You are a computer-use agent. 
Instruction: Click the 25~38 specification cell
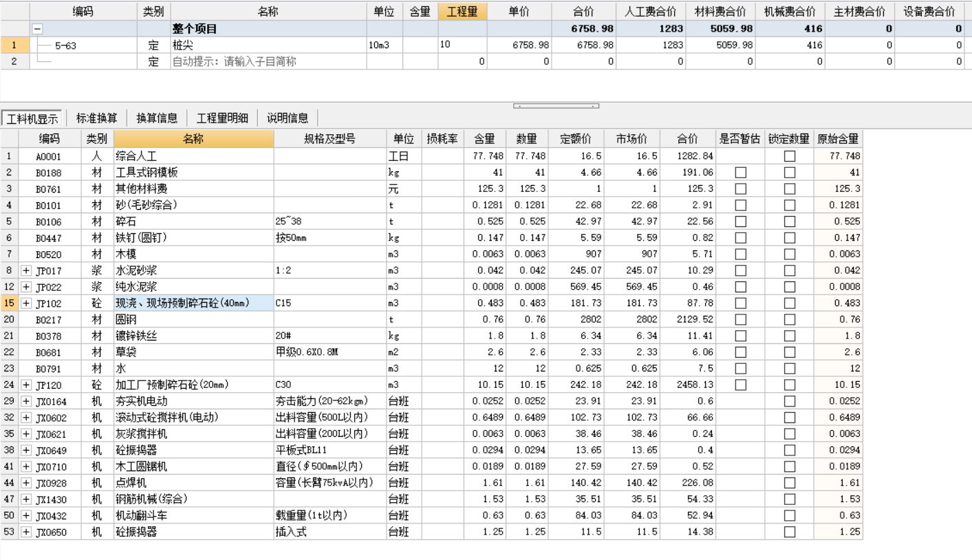[330, 222]
